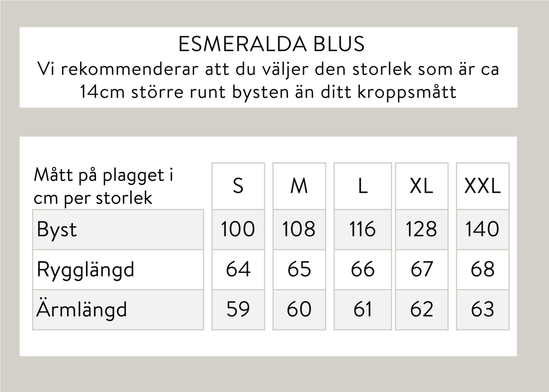This screenshot has width=549, height=392.
Task: Select the Ärmlängd row label
Action: click(82, 309)
